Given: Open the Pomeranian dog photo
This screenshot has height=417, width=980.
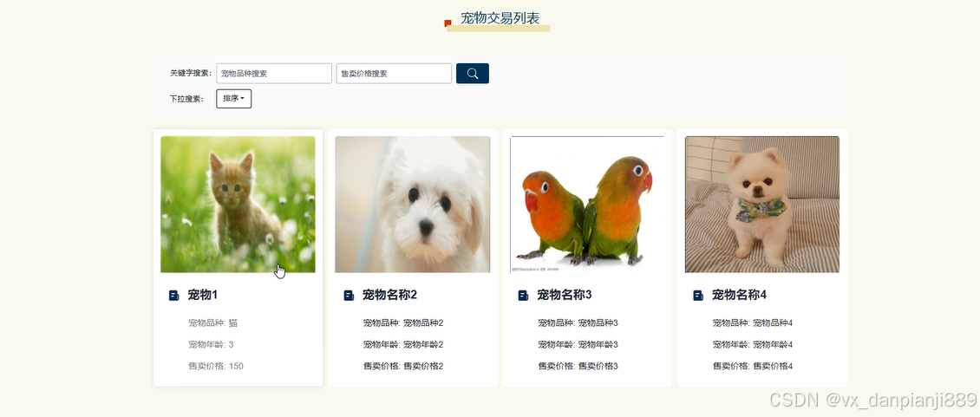Looking at the screenshot, I should pyautogui.click(x=761, y=205).
